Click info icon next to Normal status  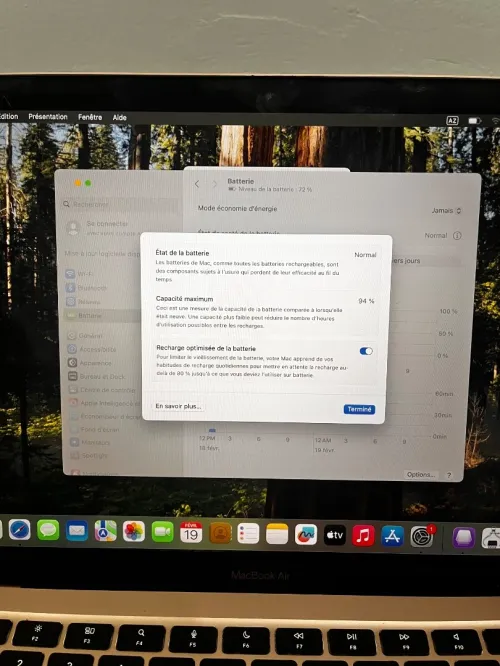(x=457, y=235)
